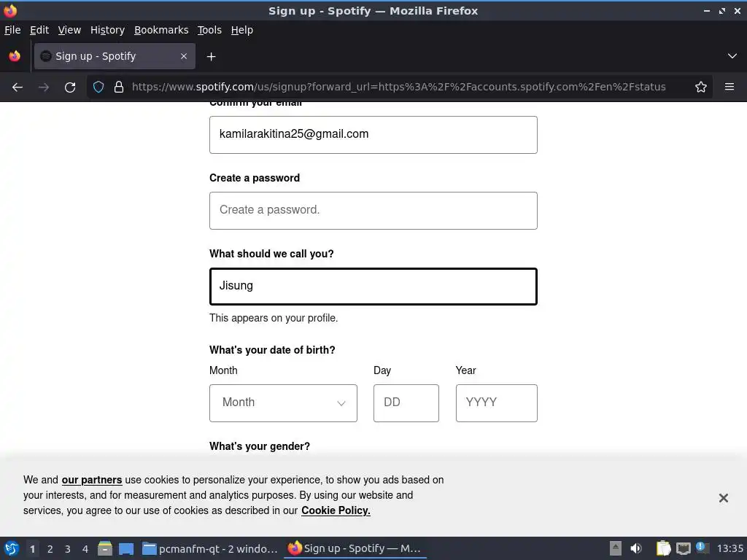Click the 'What's your gender?' heading

pyautogui.click(x=260, y=446)
